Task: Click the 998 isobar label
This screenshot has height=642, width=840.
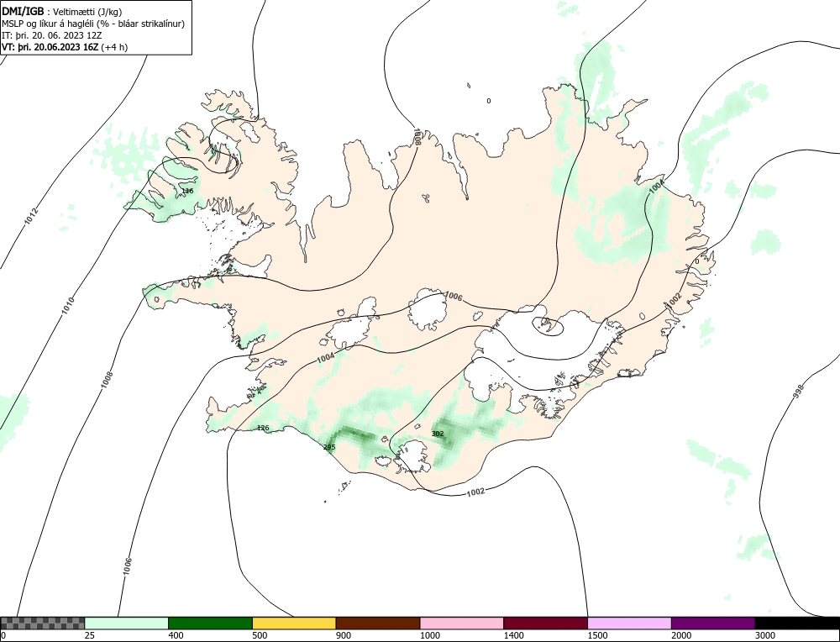Action: [x=799, y=392]
